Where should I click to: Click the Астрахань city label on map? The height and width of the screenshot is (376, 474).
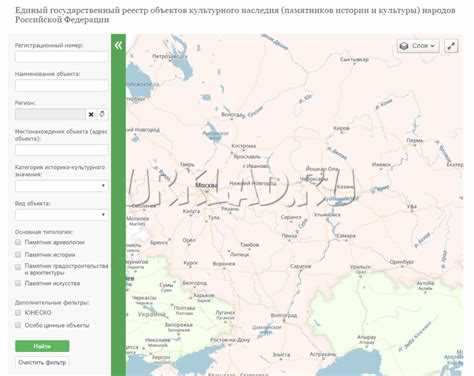[x=323, y=354]
